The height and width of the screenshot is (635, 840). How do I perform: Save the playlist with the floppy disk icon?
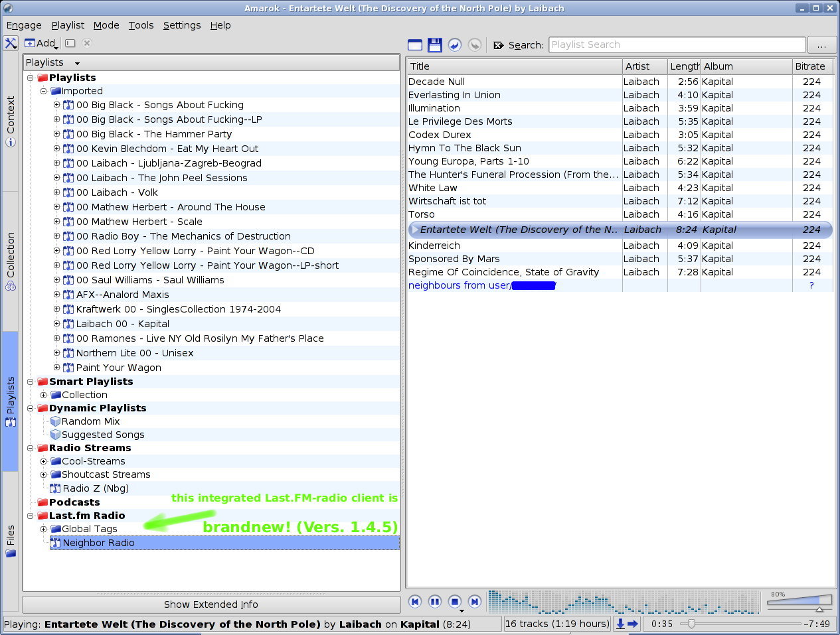(435, 45)
